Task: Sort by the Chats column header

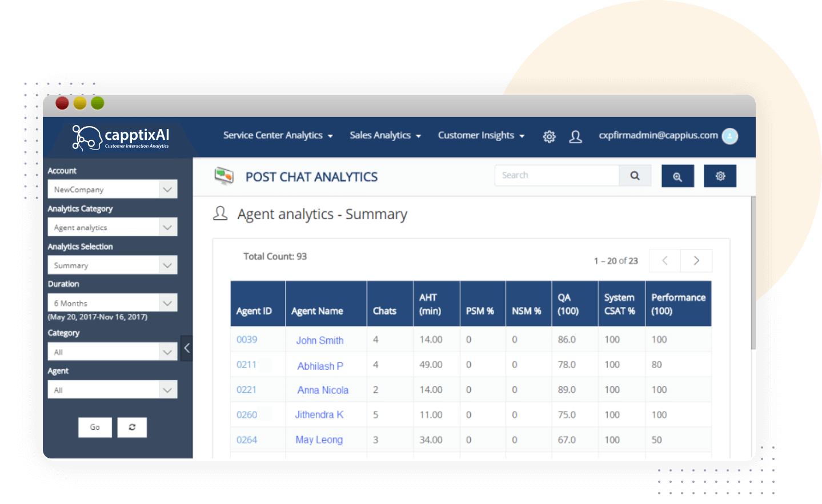Action: click(x=390, y=304)
